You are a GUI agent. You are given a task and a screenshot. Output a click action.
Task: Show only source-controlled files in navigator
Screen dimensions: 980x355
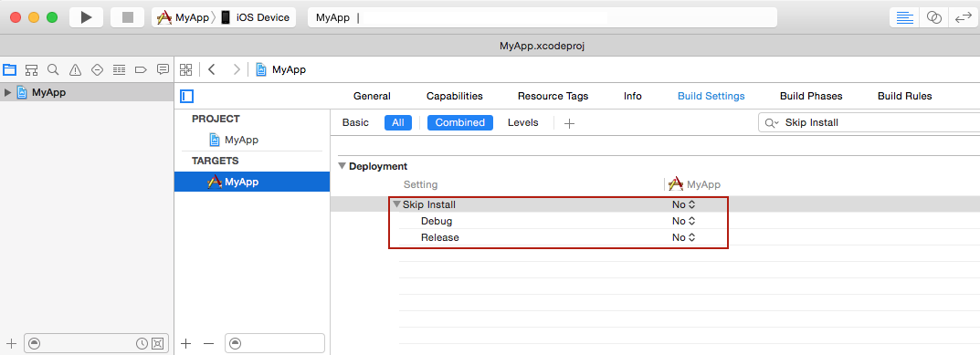[x=157, y=343]
